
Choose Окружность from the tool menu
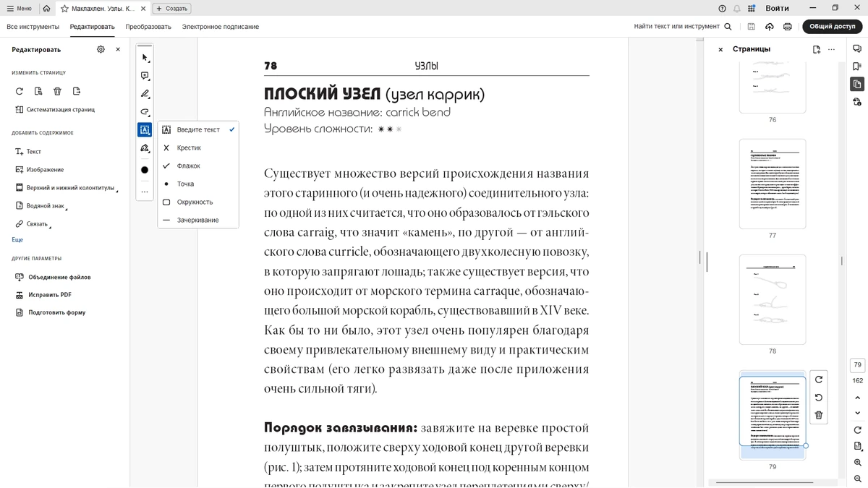pyautogui.click(x=198, y=202)
